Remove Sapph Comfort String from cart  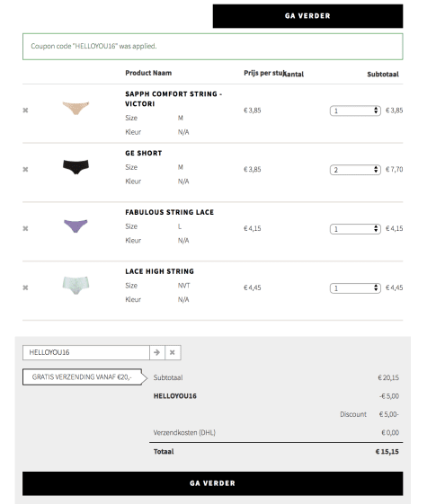25,111
